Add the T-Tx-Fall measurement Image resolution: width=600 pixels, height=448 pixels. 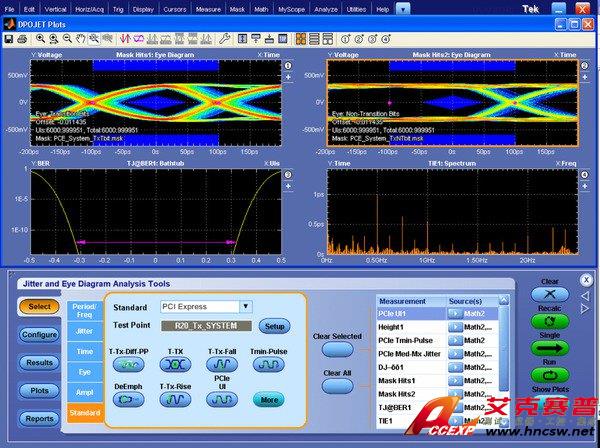[x=222, y=365]
